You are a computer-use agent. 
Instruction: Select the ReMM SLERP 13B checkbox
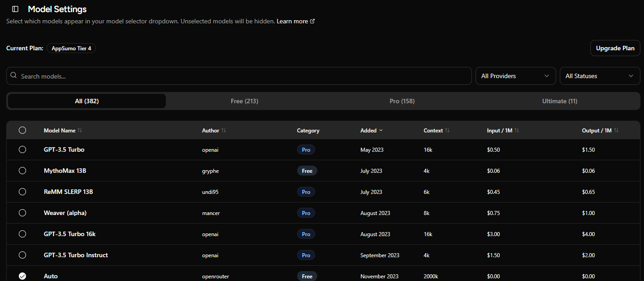tap(22, 192)
